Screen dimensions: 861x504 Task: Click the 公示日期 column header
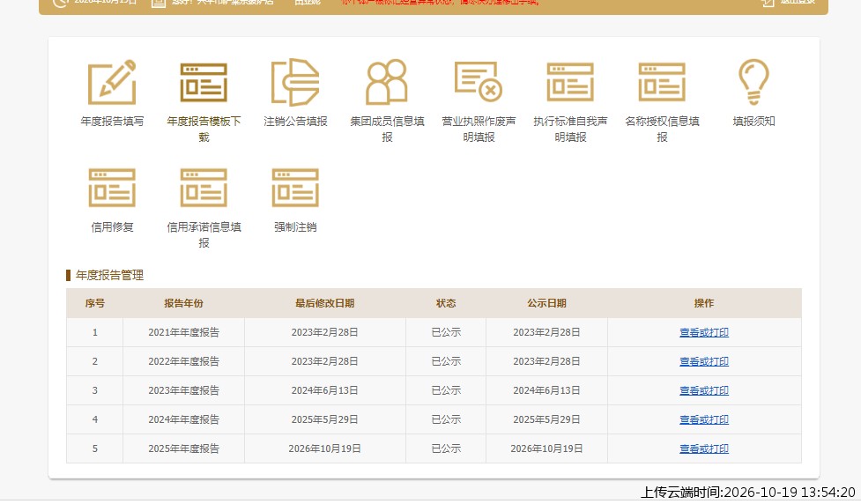[x=546, y=303]
